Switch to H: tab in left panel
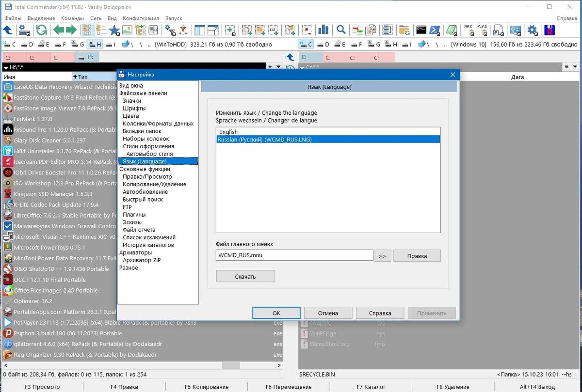 [x=87, y=57]
